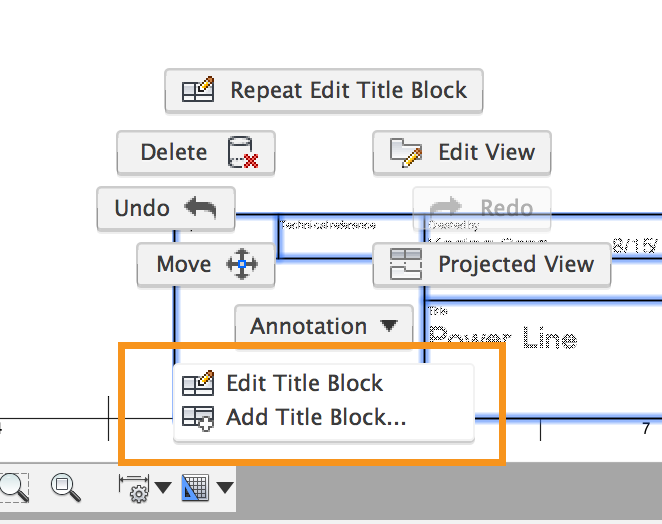Image resolution: width=662 pixels, height=524 pixels.
Task: Click the Undo arrow icon
Action: pos(200,209)
